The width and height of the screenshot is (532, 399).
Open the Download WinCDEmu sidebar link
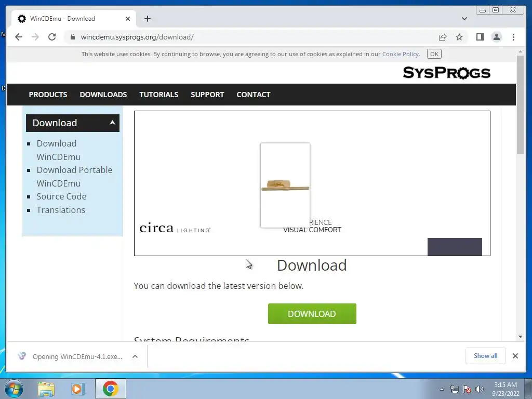58,150
